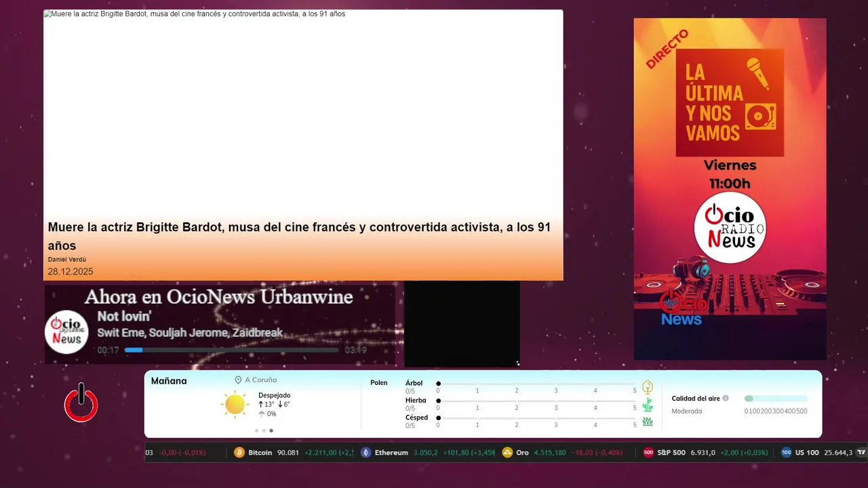Click the song playback progress bar
The height and width of the screenshot is (488, 868).
tap(231, 350)
